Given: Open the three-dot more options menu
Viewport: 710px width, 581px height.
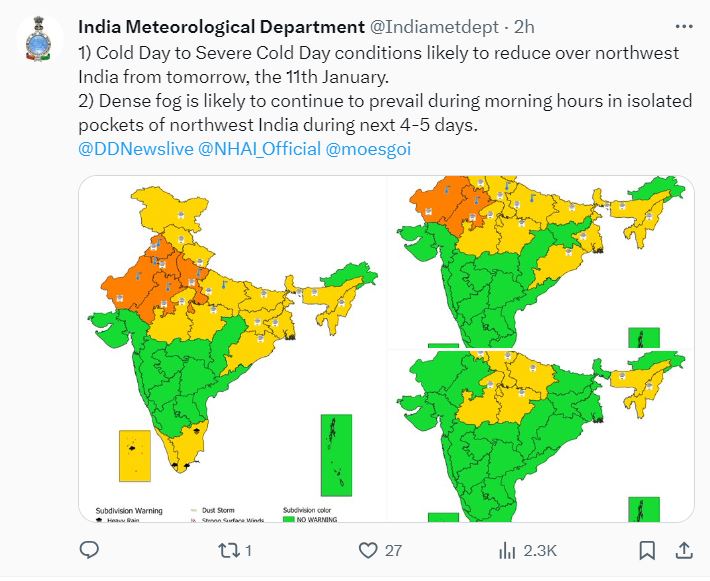Looking at the screenshot, I should pyautogui.click(x=683, y=26).
